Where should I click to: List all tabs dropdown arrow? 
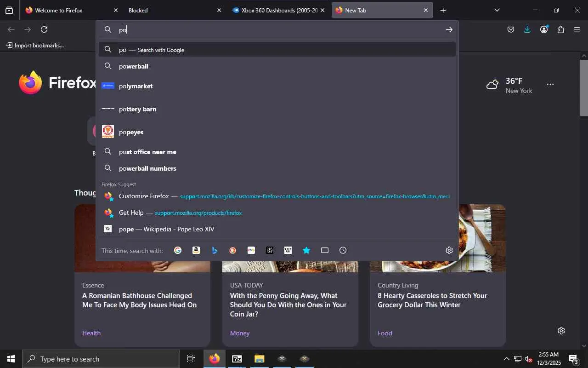tap(497, 10)
